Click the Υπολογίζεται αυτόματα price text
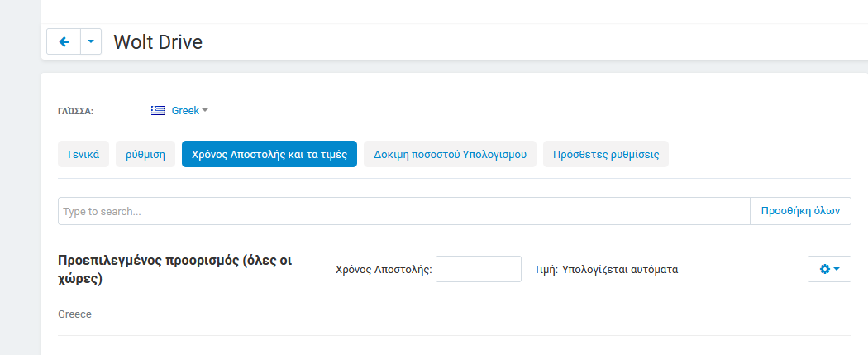Screen dimensions: 868x355 tap(620, 270)
